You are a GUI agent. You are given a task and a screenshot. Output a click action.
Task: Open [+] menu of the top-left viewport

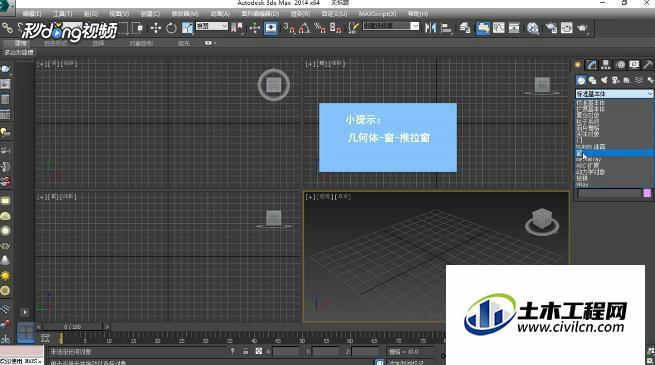(41, 64)
